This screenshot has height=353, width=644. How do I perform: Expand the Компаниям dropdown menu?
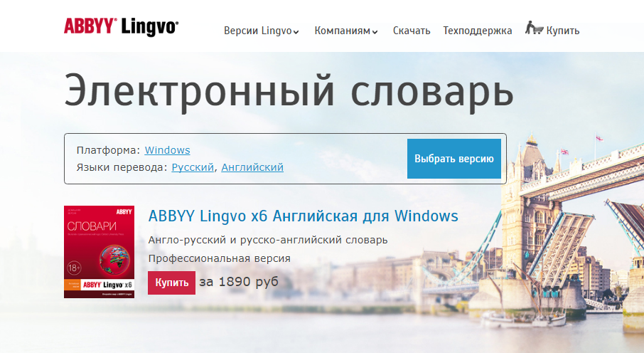[346, 31]
